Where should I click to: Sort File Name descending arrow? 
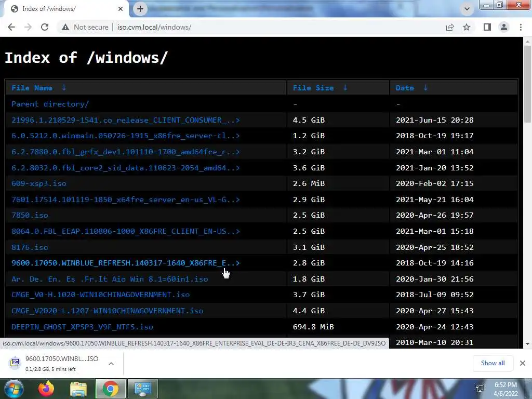[64, 87]
